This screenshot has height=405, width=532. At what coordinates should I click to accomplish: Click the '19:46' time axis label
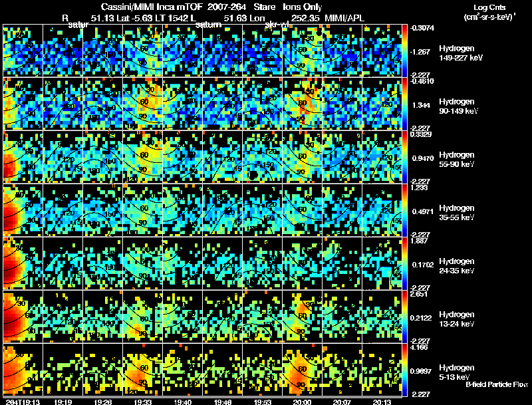(223, 402)
